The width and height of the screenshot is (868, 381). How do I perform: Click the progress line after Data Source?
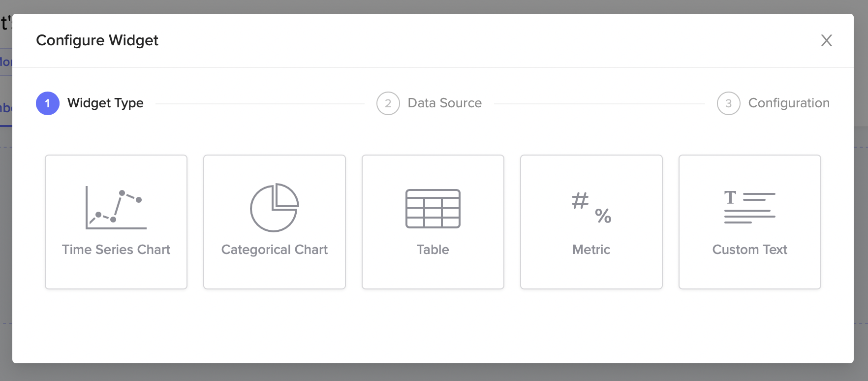coord(599,104)
